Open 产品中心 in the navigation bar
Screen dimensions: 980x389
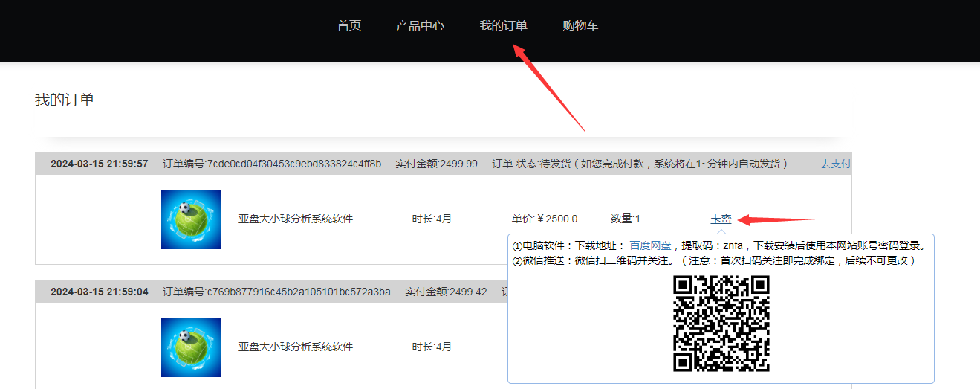420,26
